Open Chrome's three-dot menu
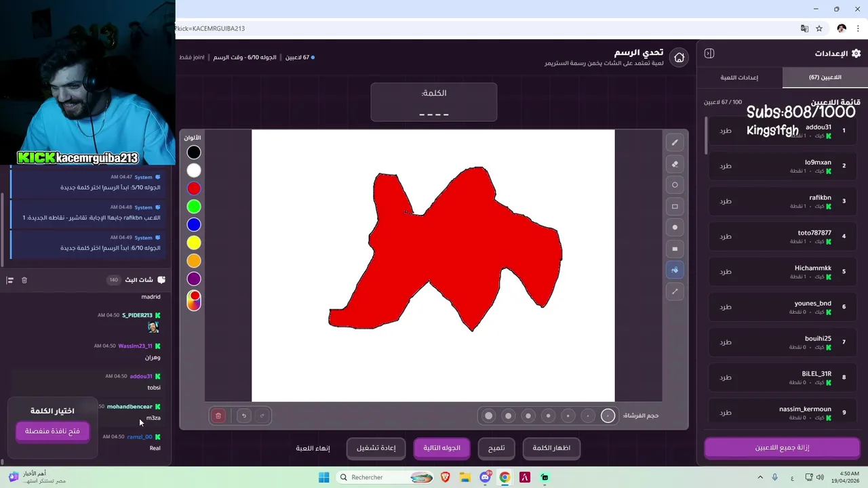Viewport: 868px width, 488px height. click(858, 28)
